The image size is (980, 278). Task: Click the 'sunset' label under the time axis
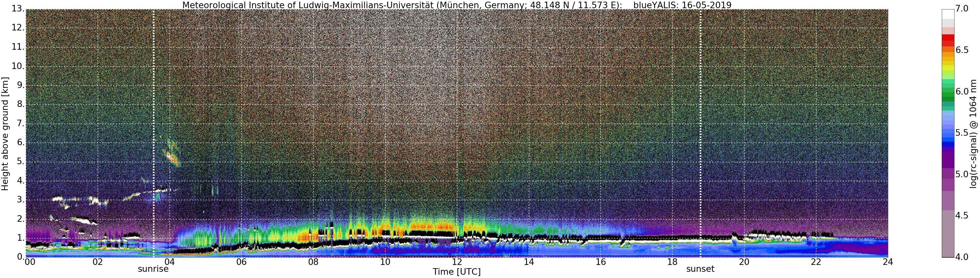[700, 269]
